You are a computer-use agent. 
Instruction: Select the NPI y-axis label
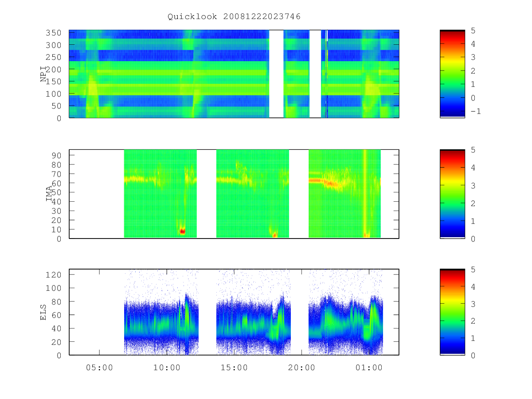pos(44,74)
